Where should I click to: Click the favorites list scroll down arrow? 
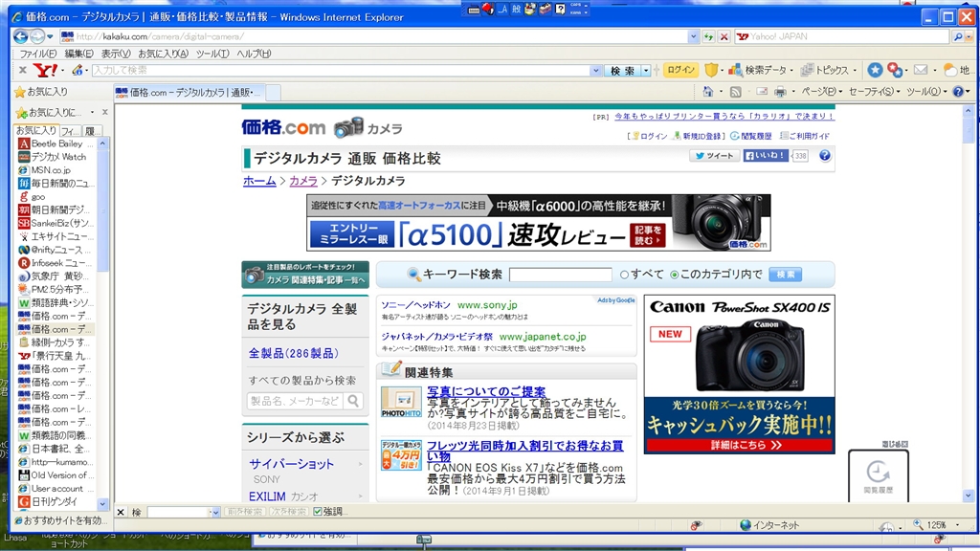[102, 504]
